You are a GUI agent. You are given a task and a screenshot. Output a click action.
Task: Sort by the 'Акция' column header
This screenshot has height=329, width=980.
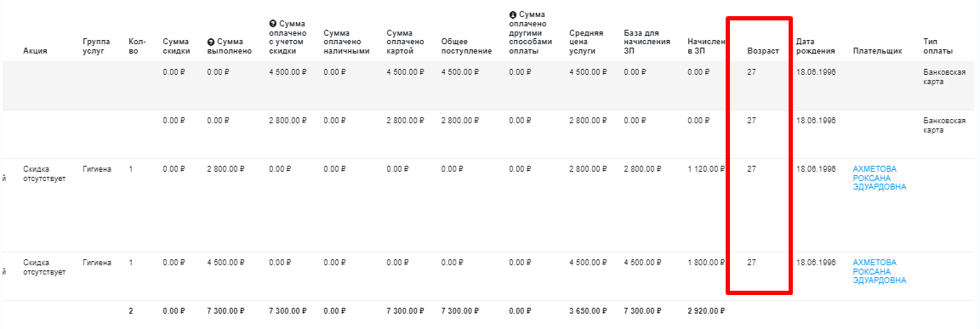coord(35,51)
